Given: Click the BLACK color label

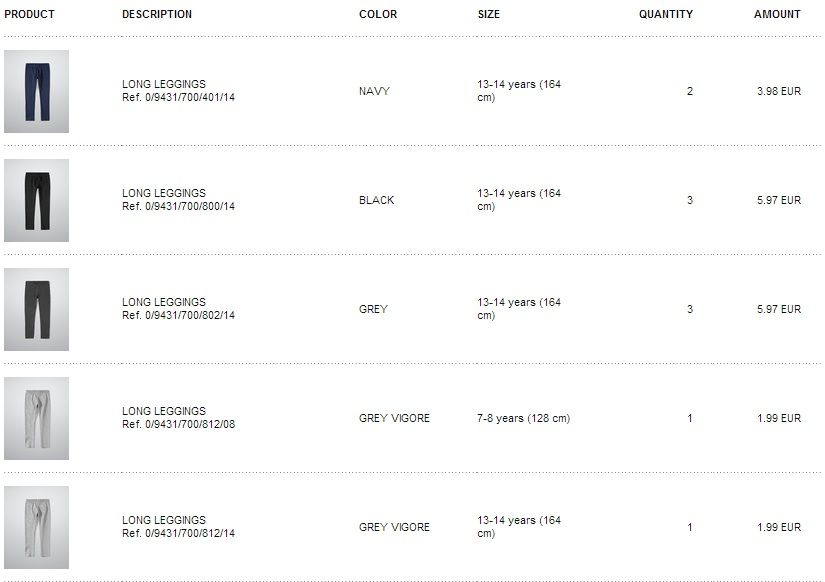Looking at the screenshot, I should click(x=377, y=201).
